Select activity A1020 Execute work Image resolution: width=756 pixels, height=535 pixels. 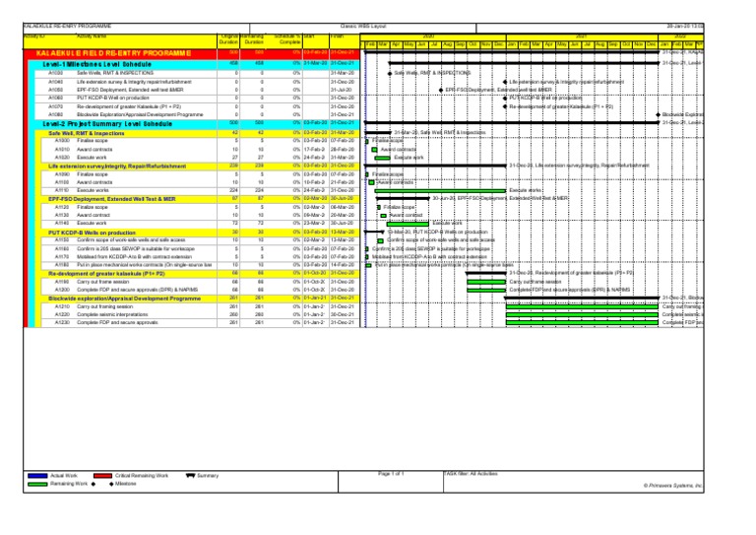click(x=201, y=158)
